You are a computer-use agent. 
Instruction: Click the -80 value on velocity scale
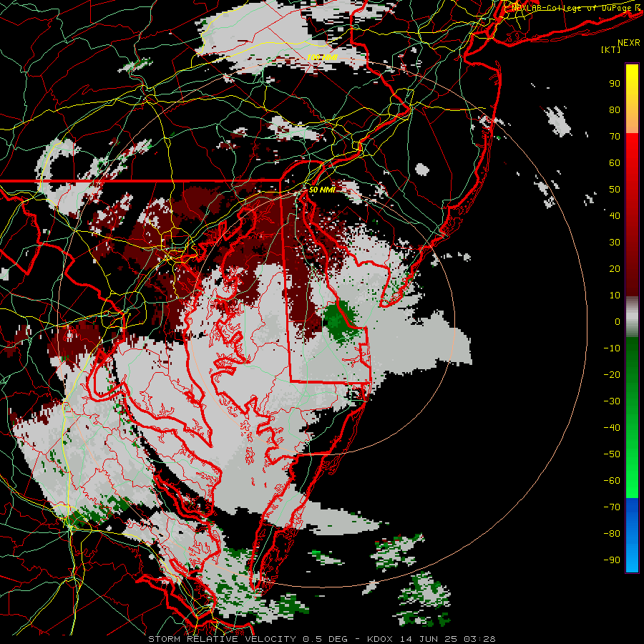(x=612, y=534)
